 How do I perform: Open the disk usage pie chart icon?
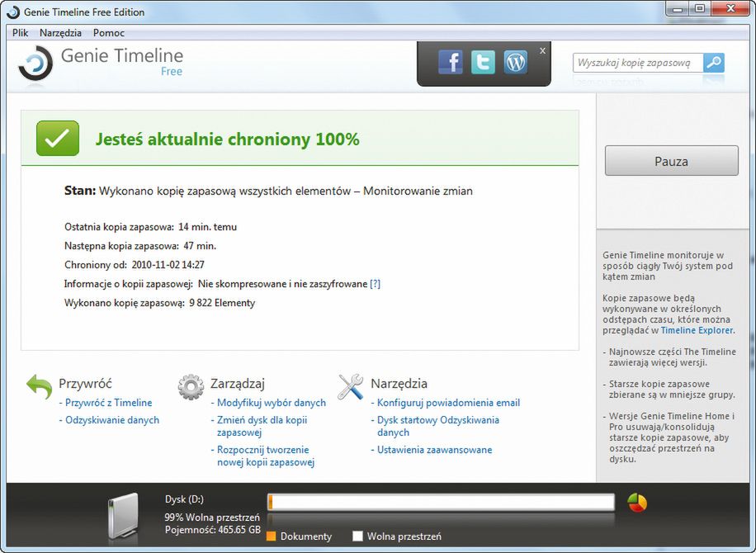637,503
